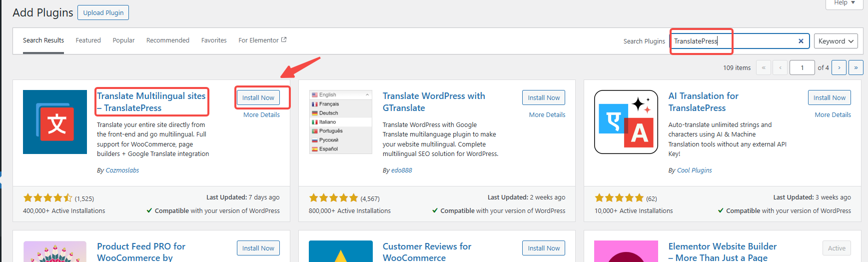Viewport: 868px width, 262px height.
Task: Click the Elementor plugin icon
Action: (x=626, y=251)
